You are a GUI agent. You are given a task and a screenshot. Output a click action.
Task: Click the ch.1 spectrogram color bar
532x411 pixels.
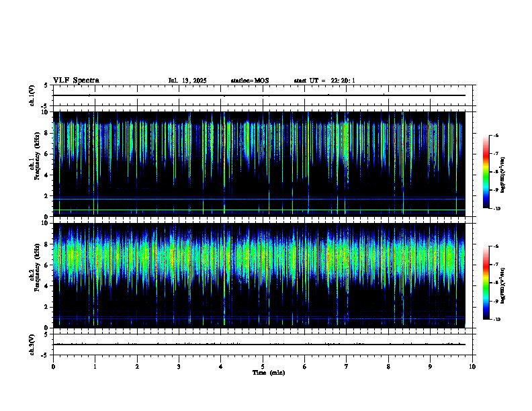coord(486,172)
